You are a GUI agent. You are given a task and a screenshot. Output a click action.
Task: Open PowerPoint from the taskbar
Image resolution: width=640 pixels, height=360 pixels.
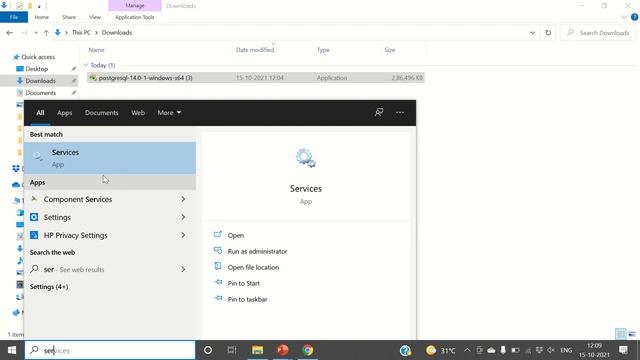pyautogui.click(x=282, y=350)
